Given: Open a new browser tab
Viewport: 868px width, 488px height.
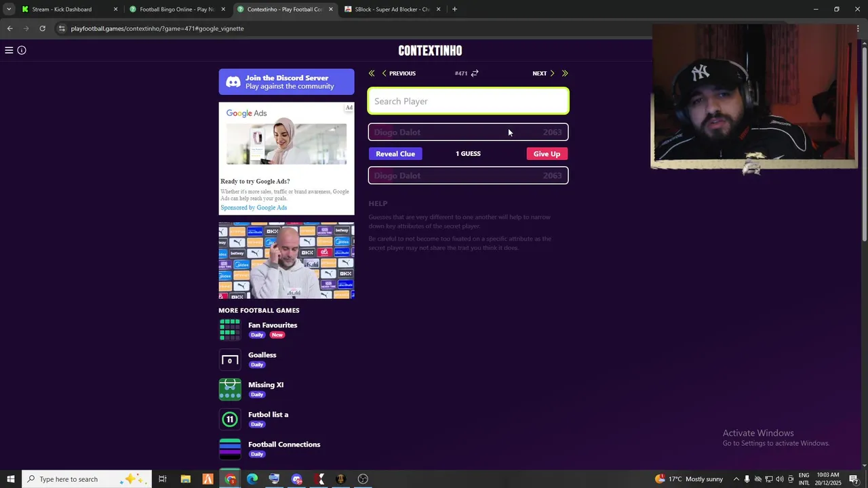Looking at the screenshot, I should pos(454,9).
